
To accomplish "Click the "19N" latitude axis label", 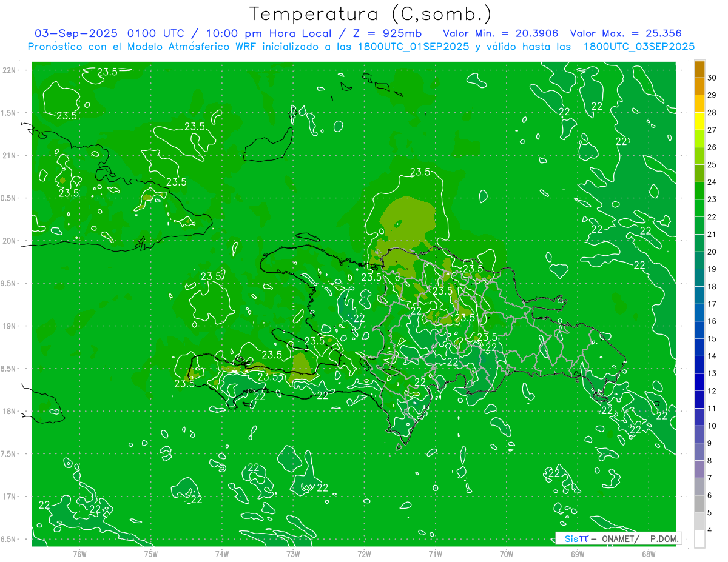I will tap(10, 326).
